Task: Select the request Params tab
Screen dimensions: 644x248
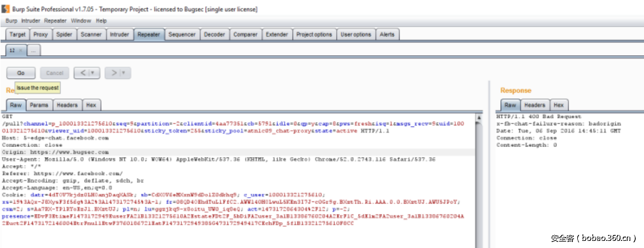Action: pyautogui.click(x=39, y=105)
